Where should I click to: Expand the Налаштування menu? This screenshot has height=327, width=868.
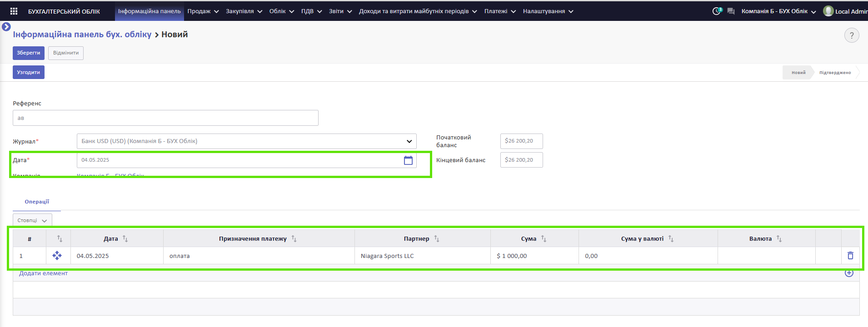coord(548,11)
